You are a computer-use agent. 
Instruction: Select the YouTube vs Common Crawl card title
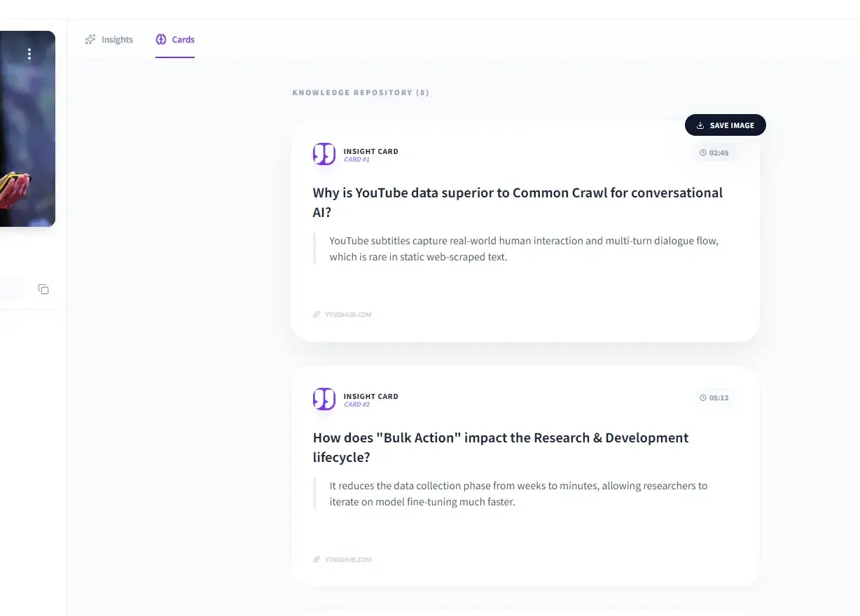[518, 202]
